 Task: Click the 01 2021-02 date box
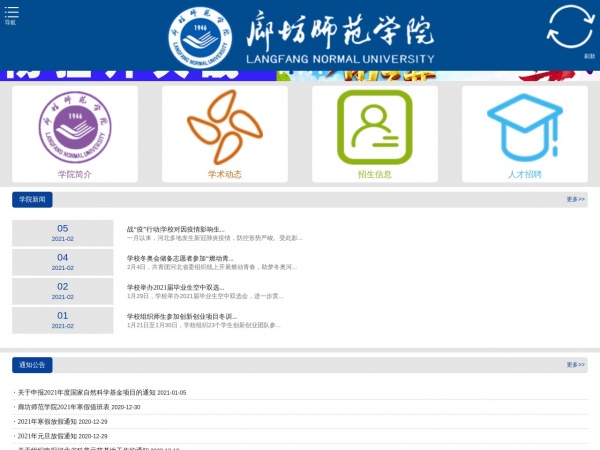[63, 320]
